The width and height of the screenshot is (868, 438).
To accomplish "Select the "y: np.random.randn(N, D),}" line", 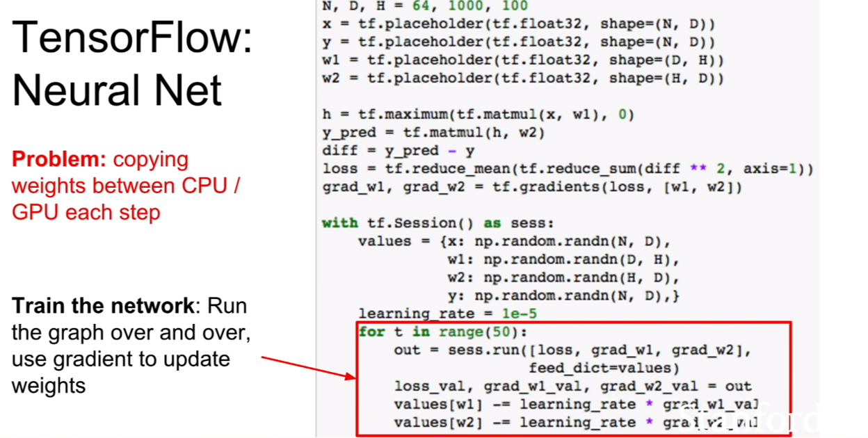I will [x=563, y=295].
